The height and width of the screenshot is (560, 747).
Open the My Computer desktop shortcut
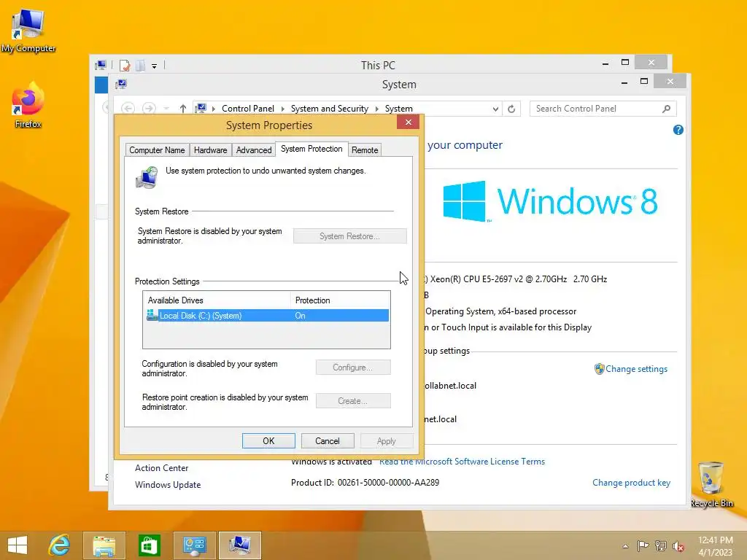(28, 30)
